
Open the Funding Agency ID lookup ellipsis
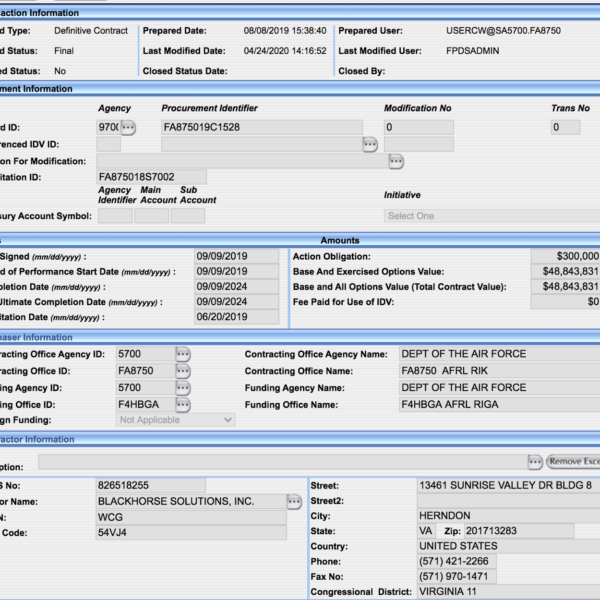click(x=183, y=388)
